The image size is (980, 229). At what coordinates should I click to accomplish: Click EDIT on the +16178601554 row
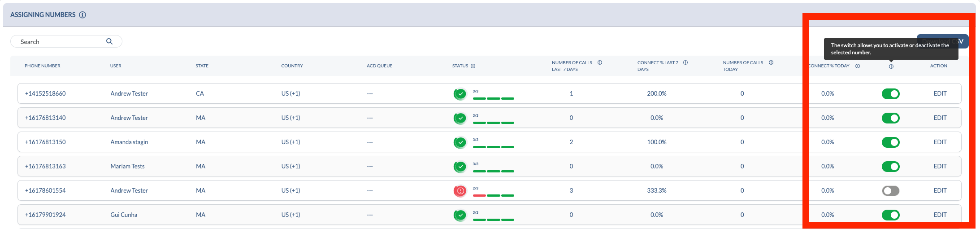coord(940,190)
